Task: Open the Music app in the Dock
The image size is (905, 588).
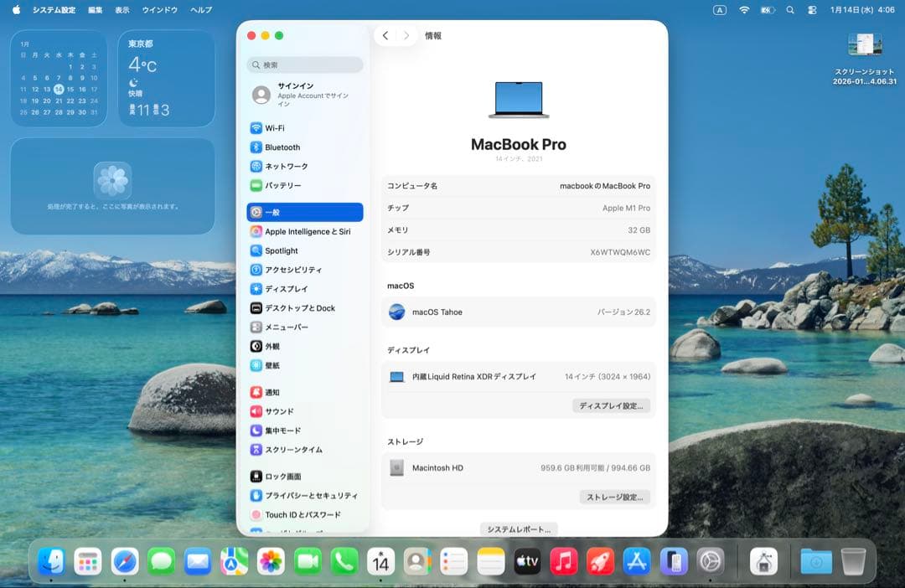Action: [565, 561]
